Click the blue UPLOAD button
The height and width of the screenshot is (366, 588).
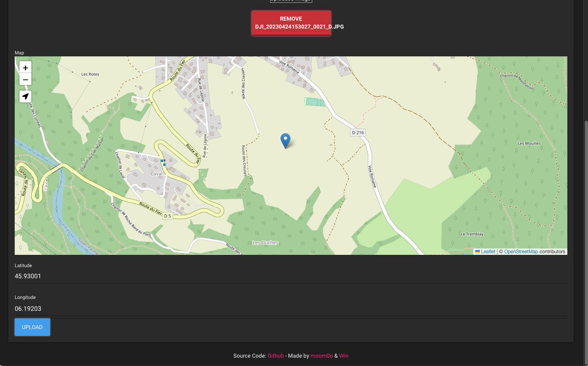click(x=32, y=327)
